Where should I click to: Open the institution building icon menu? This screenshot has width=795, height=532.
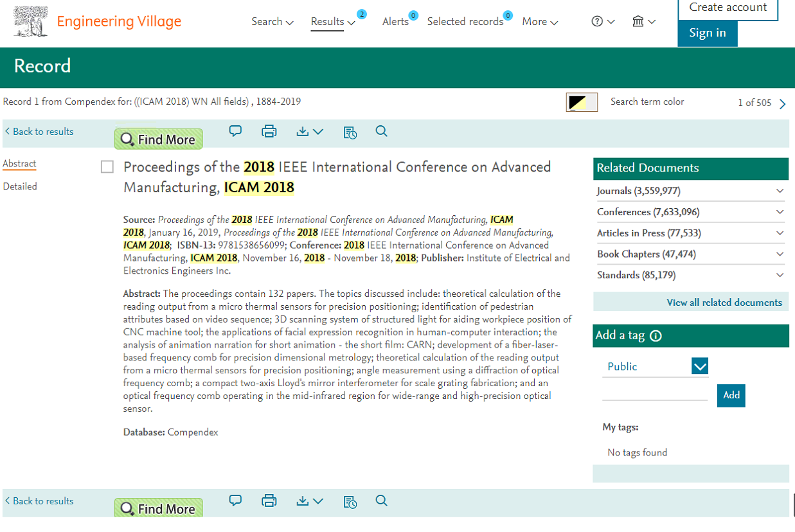click(x=644, y=21)
